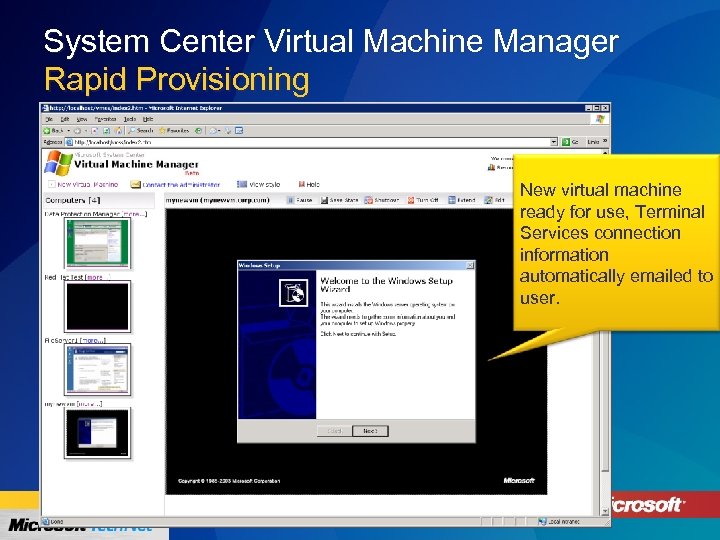Click the Edit icon in VM toolbar
This screenshot has width=720, height=540.
[489, 200]
